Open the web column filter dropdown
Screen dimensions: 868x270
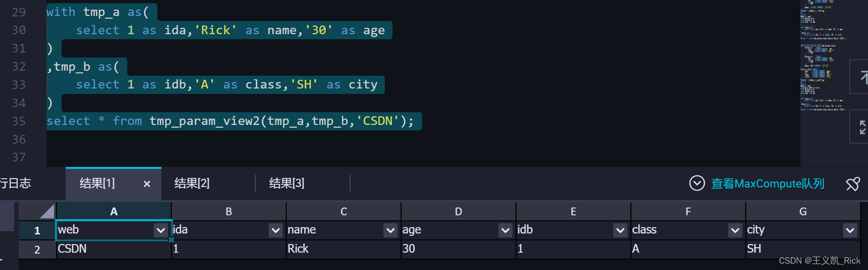tap(160, 230)
